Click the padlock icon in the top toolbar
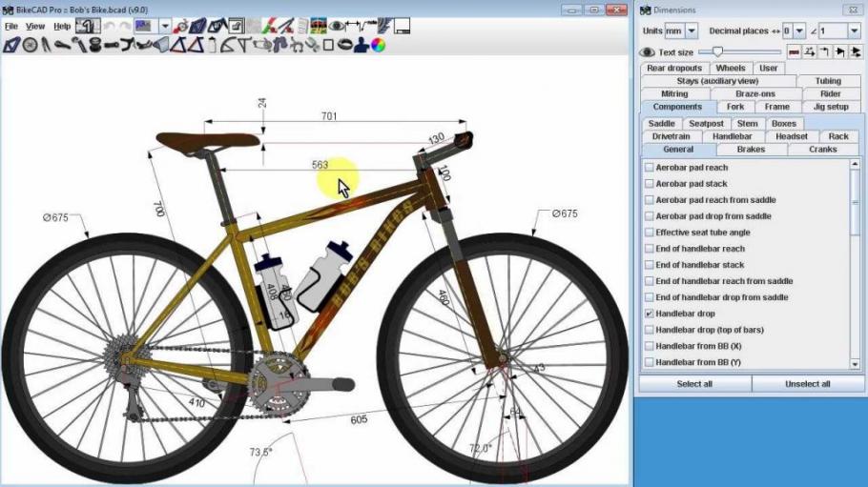 pos(237,26)
